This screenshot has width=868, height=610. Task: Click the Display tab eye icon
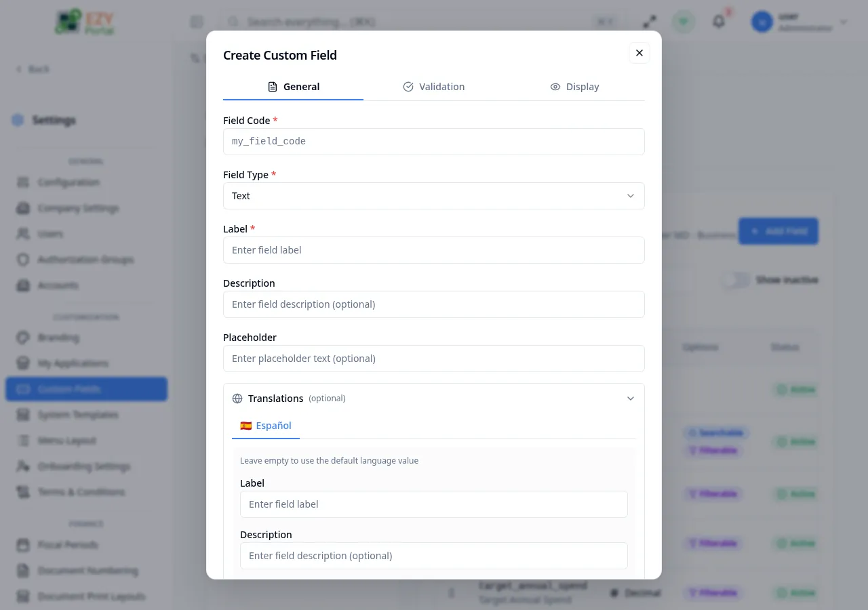tap(555, 87)
